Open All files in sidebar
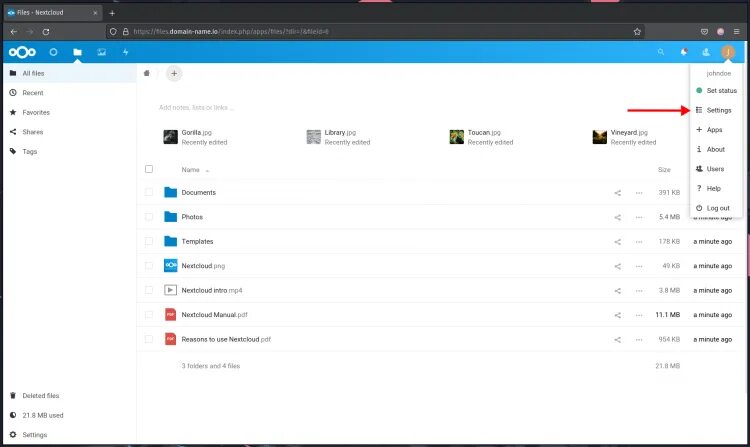This screenshot has height=447, width=750. (x=70, y=73)
